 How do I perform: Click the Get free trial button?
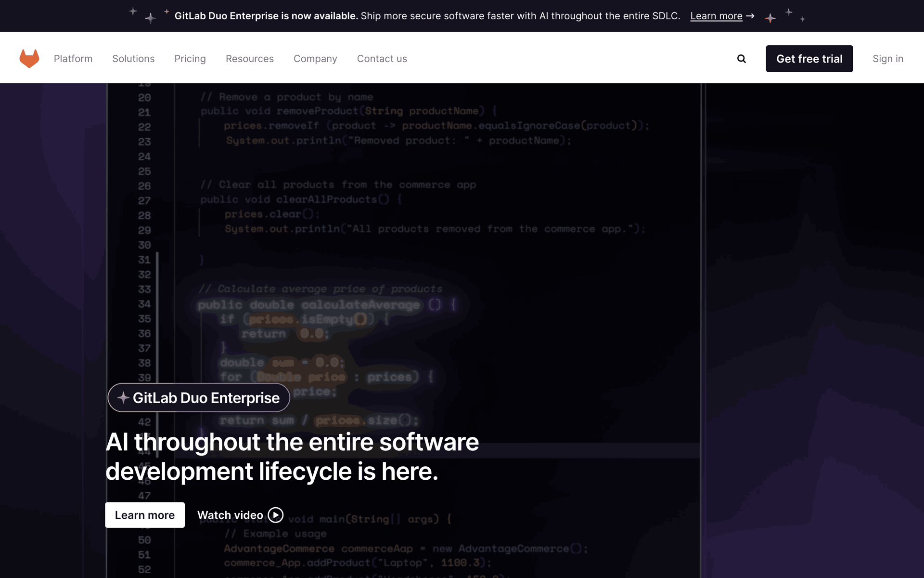[809, 59]
